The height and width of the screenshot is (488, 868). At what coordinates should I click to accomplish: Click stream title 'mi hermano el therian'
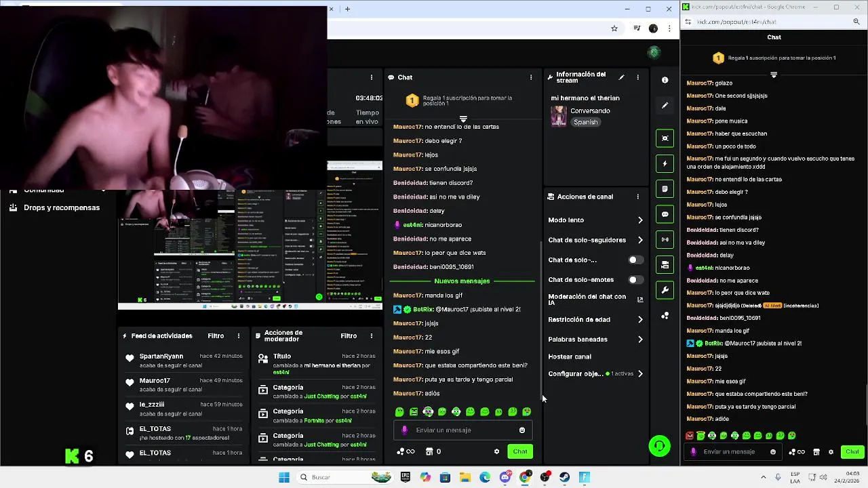pos(585,98)
